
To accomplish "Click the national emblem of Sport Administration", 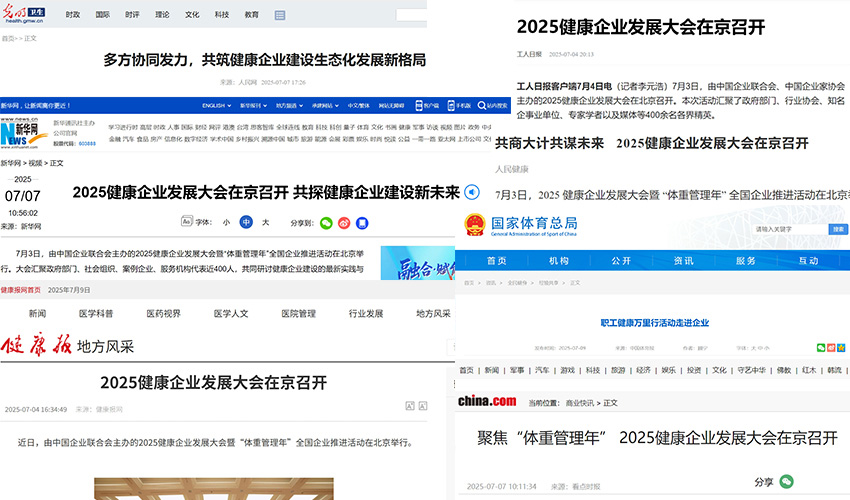I will [473, 226].
